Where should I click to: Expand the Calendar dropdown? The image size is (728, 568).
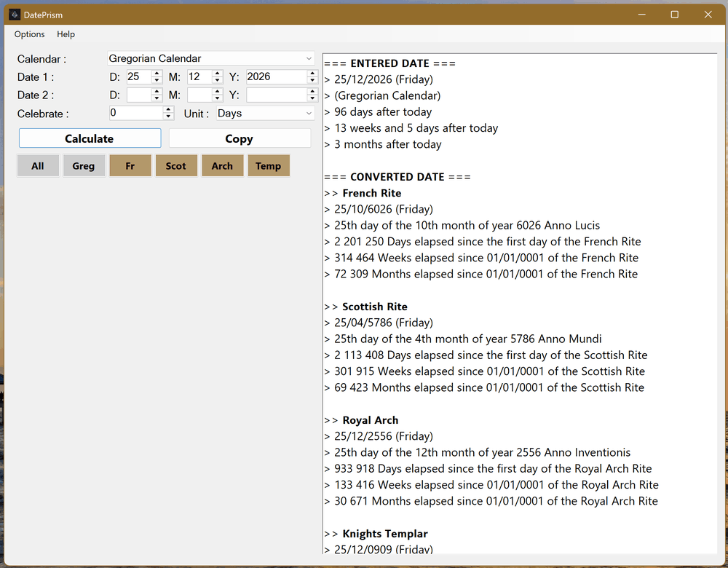pos(309,58)
